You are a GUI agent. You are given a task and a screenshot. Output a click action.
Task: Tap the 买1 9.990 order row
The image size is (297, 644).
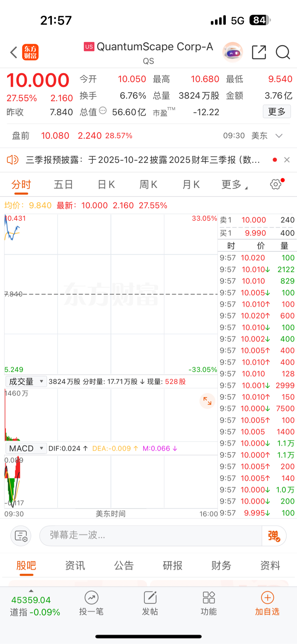tap(257, 233)
